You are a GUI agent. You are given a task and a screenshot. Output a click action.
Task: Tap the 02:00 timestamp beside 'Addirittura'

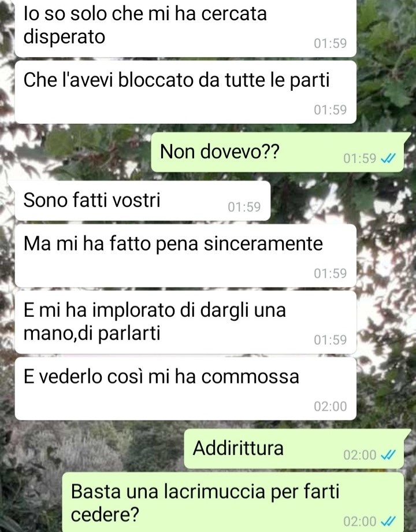[x=360, y=455]
